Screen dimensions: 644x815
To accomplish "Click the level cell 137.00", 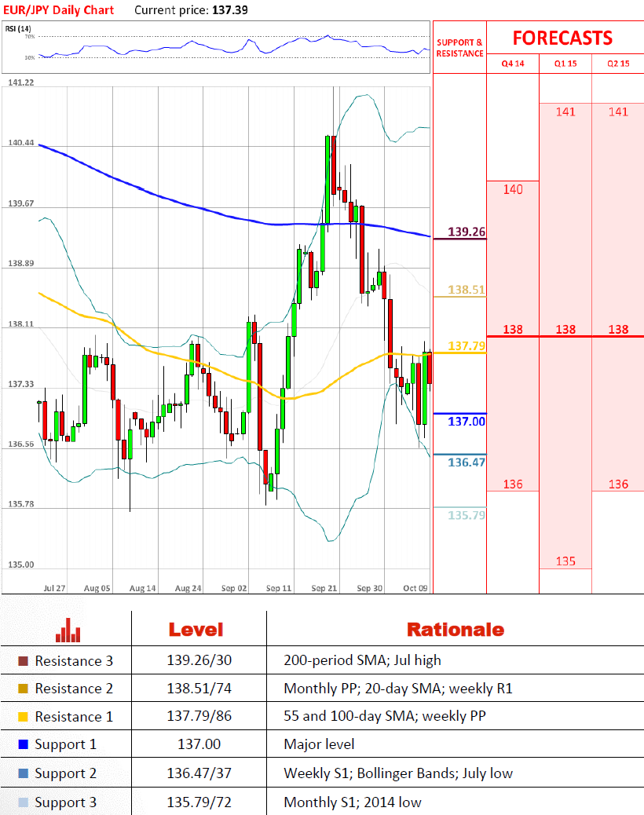I will pyautogui.click(x=199, y=744).
